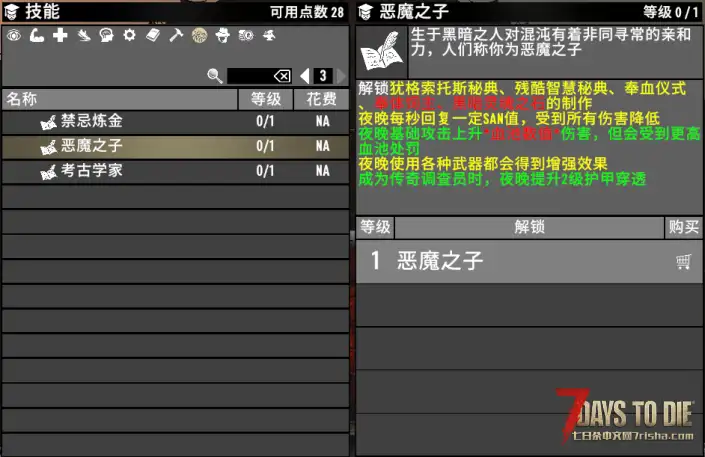Select the 恶魔之子 skill row

pos(175,146)
